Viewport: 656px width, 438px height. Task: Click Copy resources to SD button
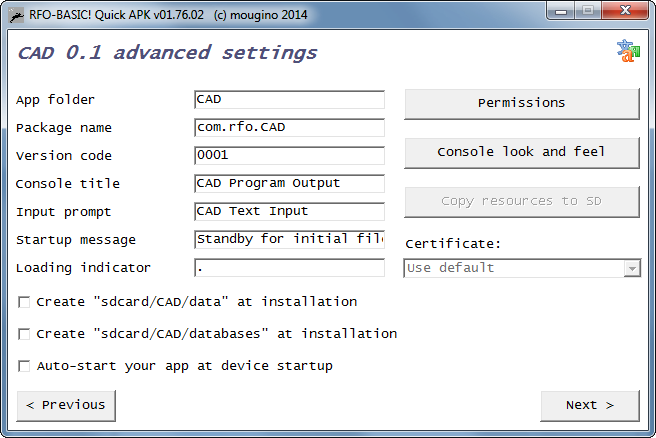tap(522, 202)
